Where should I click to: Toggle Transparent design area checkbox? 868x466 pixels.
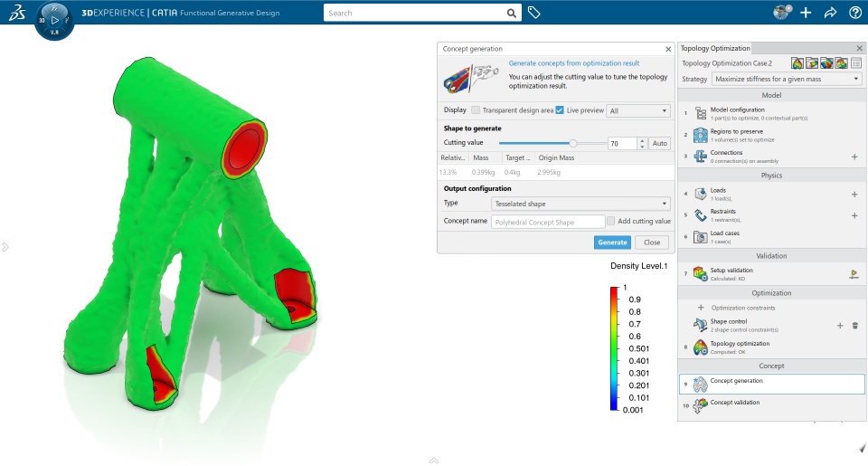coord(476,109)
